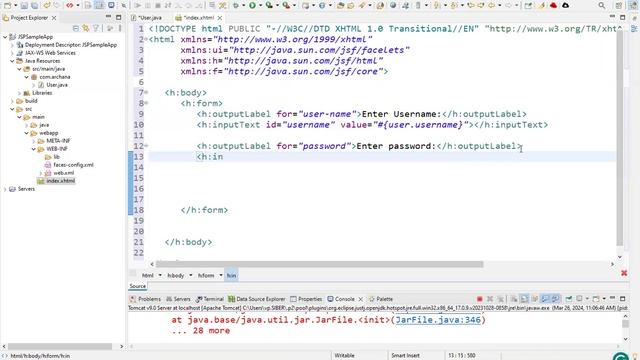Click the Save icon in toolbar
The height and width of the screenshot is (360, 640).
[24, 6]
